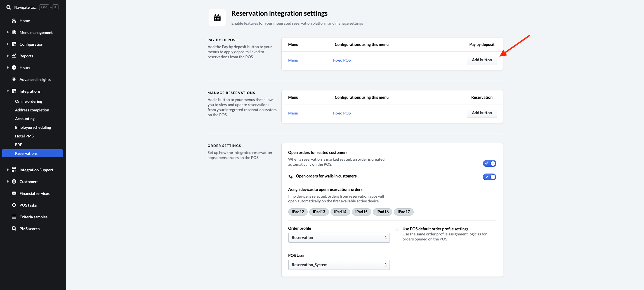The width and height of the screenshot is (644, 290).
Task: Open Advanced insights page
Action: point(35,79)
